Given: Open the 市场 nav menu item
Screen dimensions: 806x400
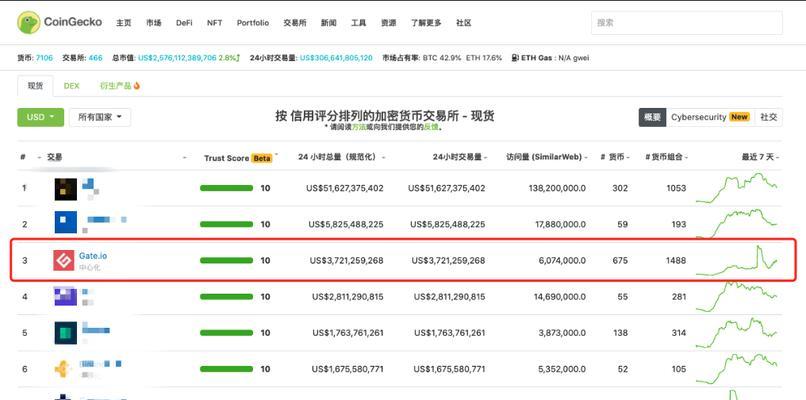Looking at the screenshot, I should coord(154,23).
